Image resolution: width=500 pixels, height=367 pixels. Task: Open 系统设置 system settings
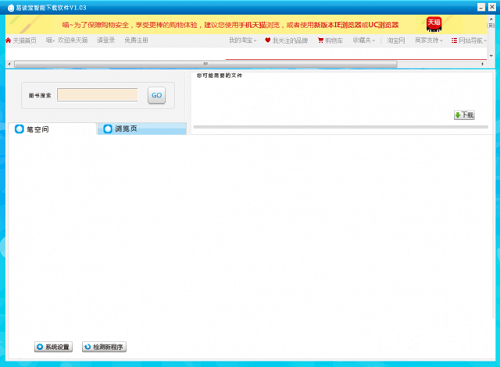53,347
